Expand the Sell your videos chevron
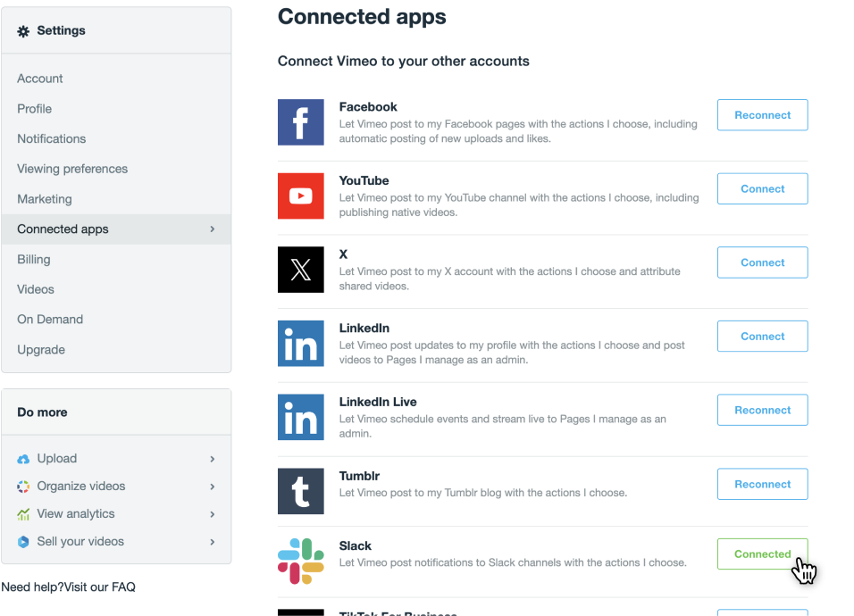The image size is (854, 616). coord(213,542)
